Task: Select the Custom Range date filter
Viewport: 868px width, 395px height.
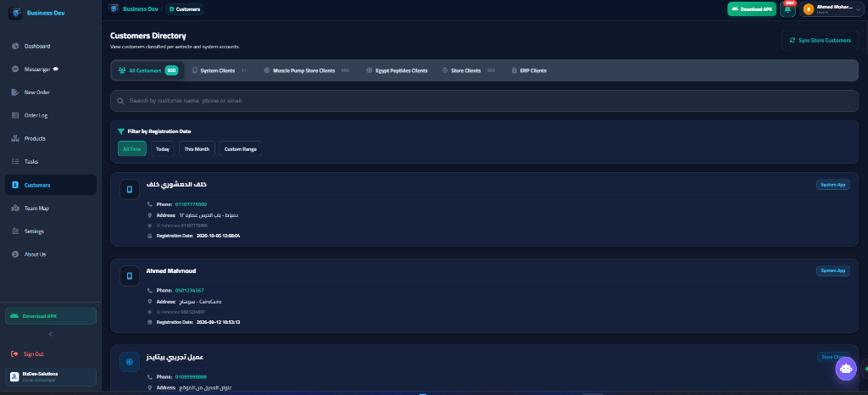Action: click(240, 149)
